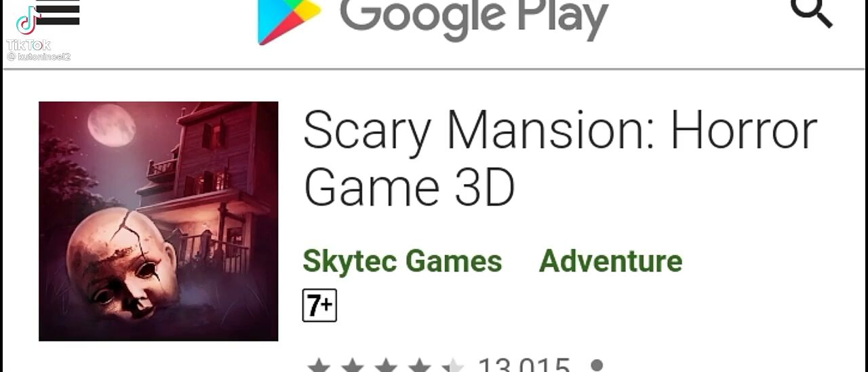Click the Google Play wordmark

[x=474, y=19]
